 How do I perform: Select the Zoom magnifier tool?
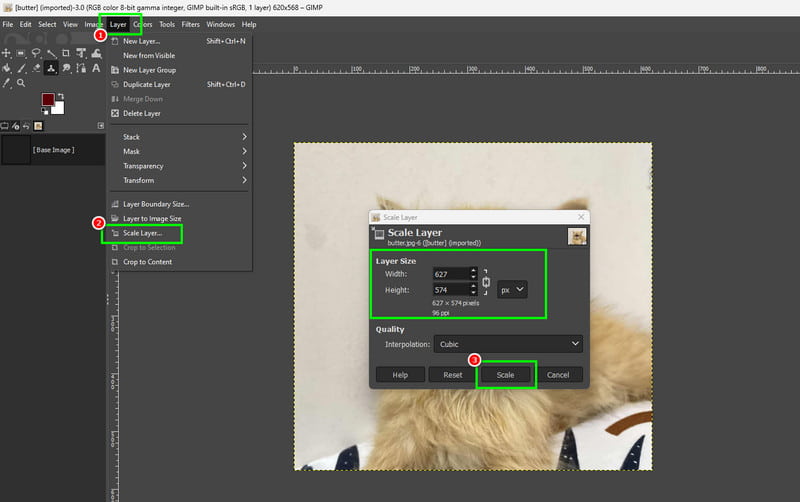[x=21, y=83]
